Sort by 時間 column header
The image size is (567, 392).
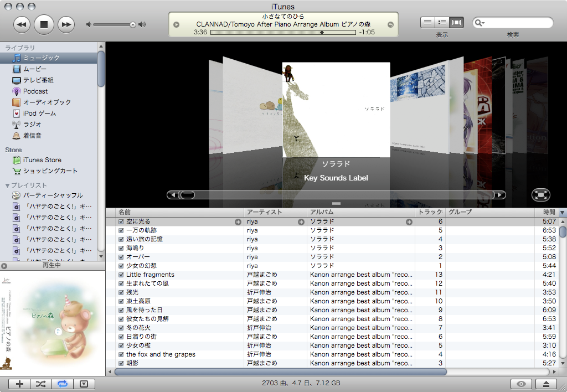(547, 212)
